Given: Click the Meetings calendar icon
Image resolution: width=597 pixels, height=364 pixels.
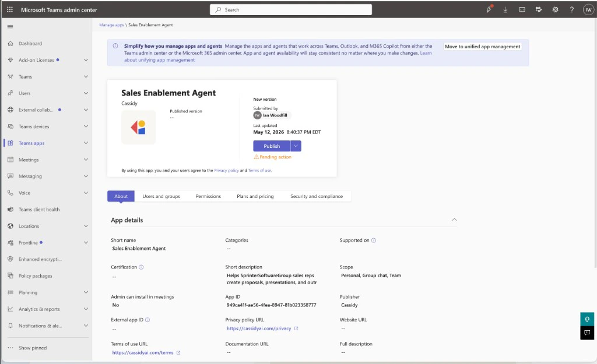Looking at the screenshot, I should pos(10,160).
